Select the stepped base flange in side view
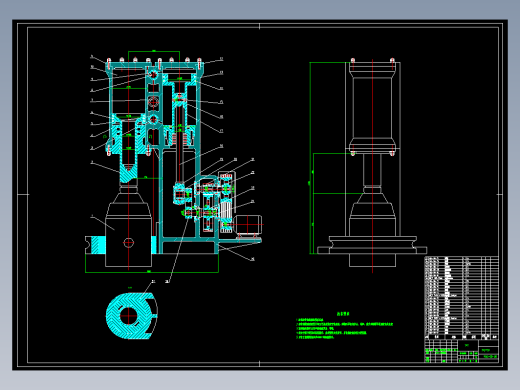Viewport: 520px width, 390px height. point(372,245)
